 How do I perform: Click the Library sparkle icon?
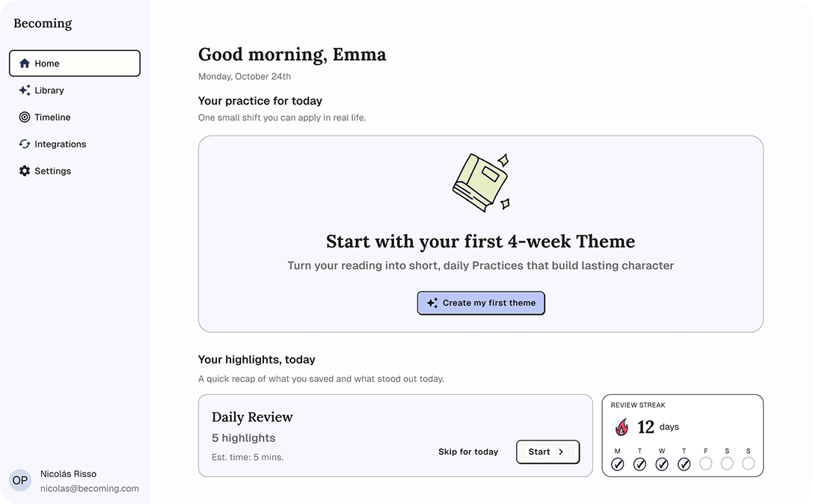(25, 90)
